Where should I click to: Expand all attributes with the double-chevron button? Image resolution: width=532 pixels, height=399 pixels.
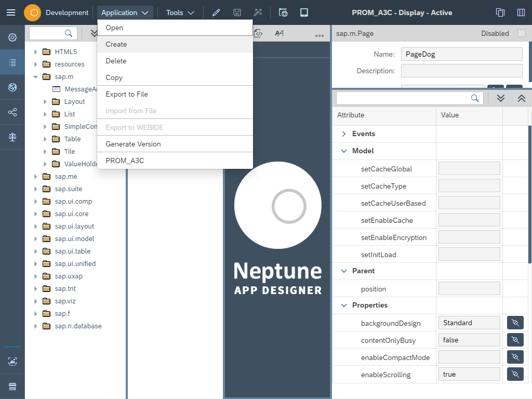point(500,98)
